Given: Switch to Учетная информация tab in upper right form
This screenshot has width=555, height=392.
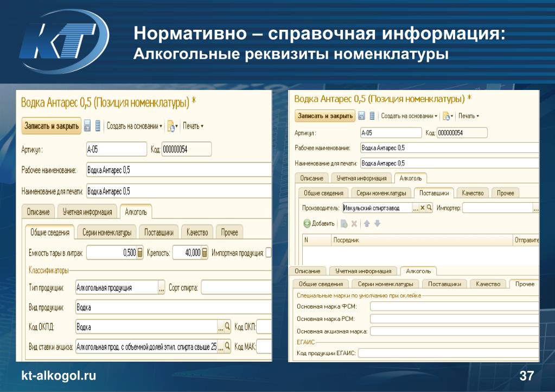Looking at the screenshot, I should point(361,178).
